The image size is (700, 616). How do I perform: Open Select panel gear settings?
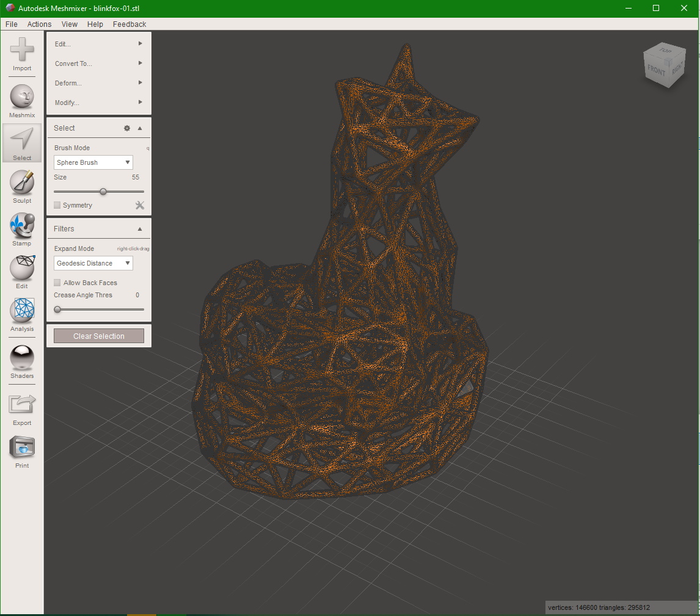(127, 128)
